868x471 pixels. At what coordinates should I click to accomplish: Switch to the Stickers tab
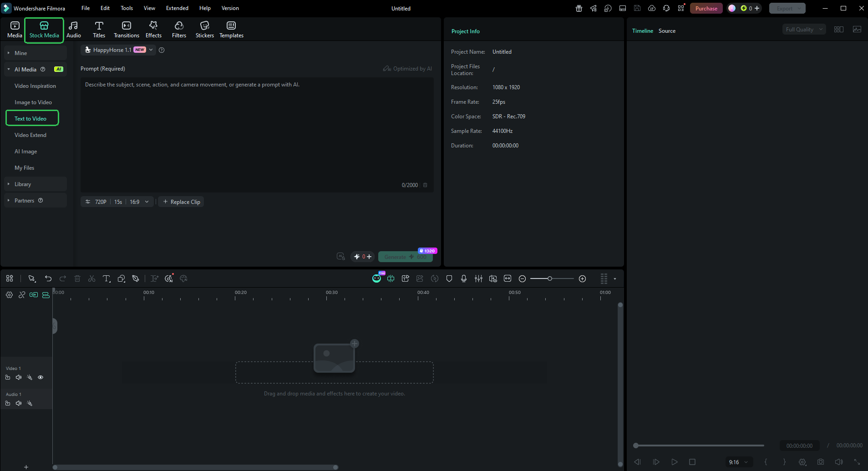(x=205, y=30)
